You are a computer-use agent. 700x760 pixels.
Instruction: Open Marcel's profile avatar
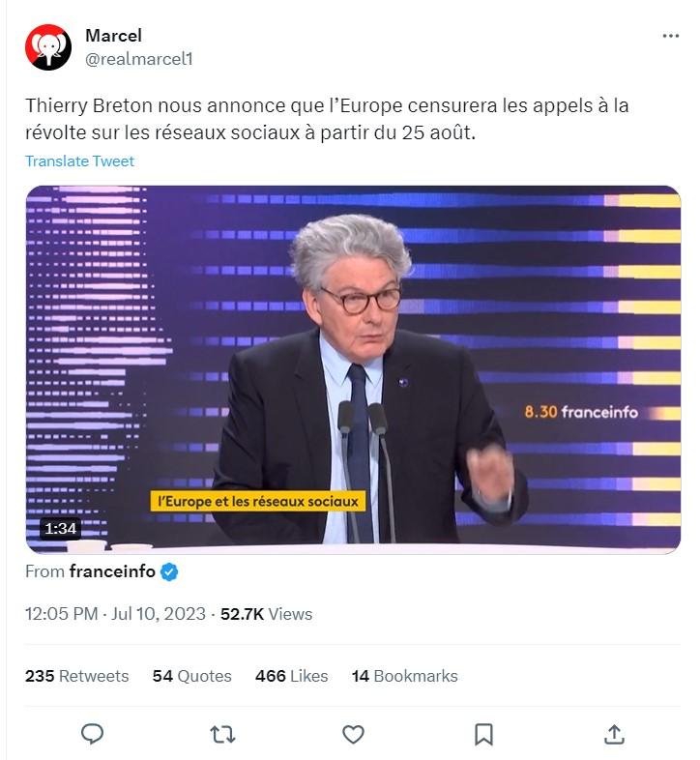tap(48, 47)
